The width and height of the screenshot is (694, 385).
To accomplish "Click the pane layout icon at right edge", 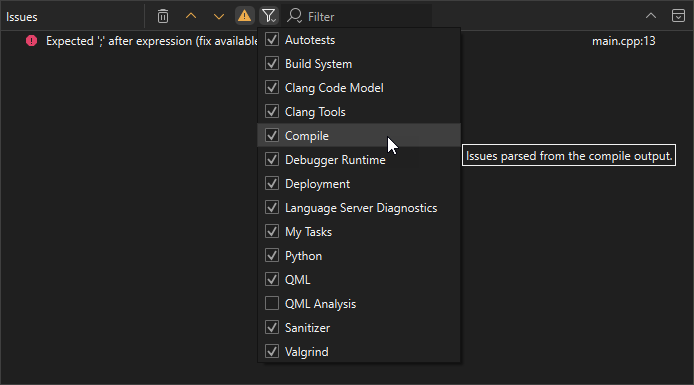I will [x=678, y=16].
